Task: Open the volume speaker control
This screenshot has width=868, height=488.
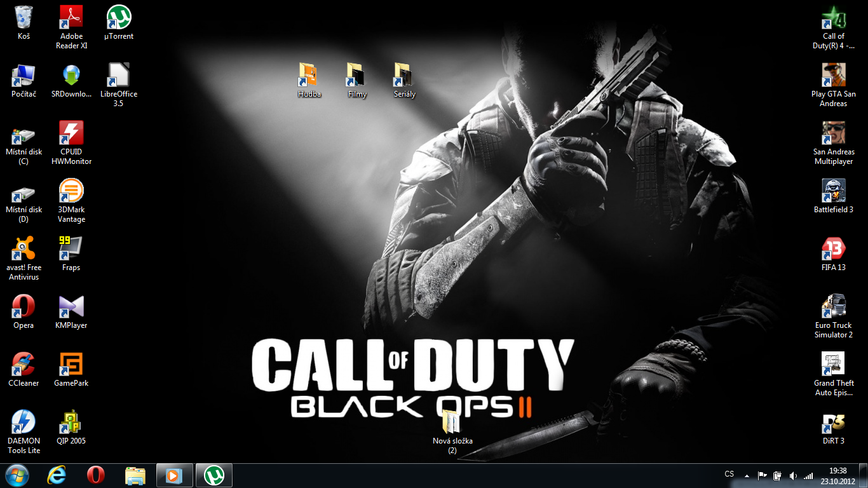Action: click(793, 475)
